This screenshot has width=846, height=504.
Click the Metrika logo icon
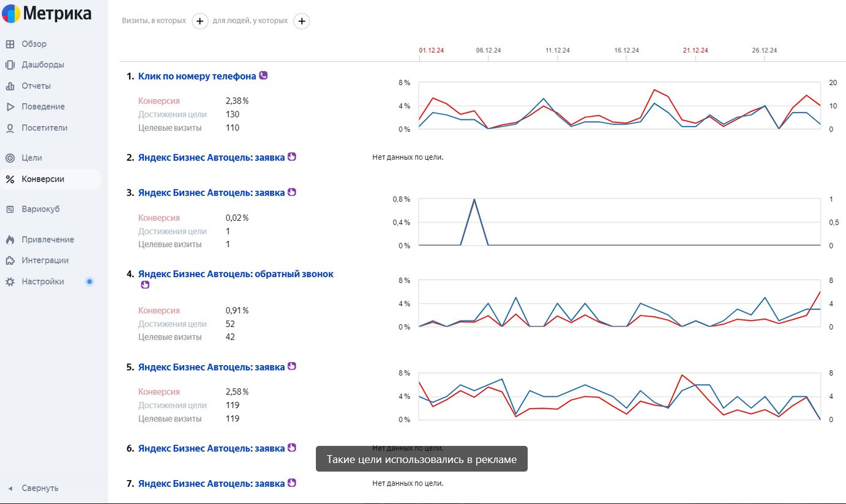[x=11, y=14]
